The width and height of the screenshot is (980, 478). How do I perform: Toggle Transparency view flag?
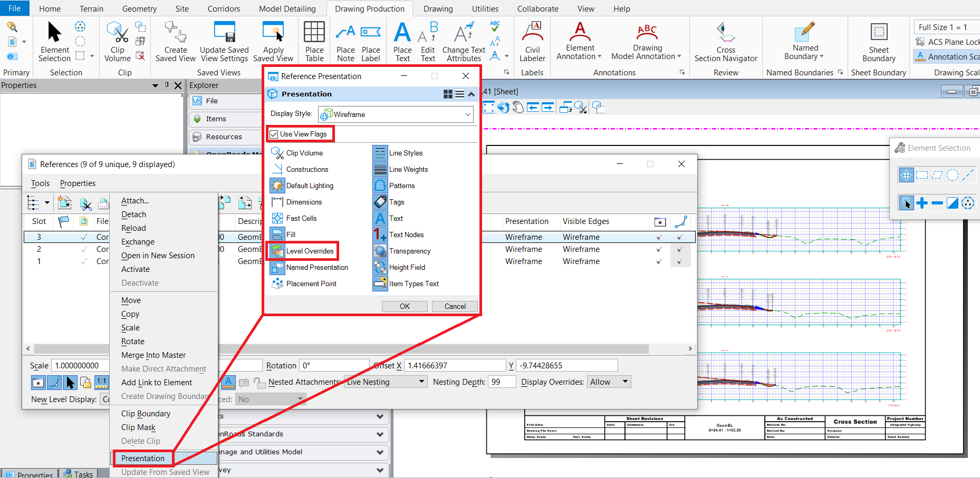[x=402, y=251]
